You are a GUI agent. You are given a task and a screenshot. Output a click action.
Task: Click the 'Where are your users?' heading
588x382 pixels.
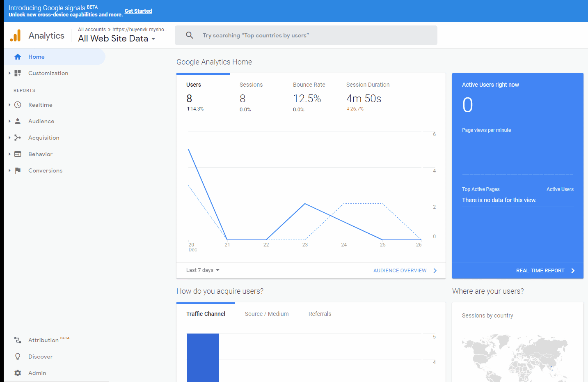[488, 291]
